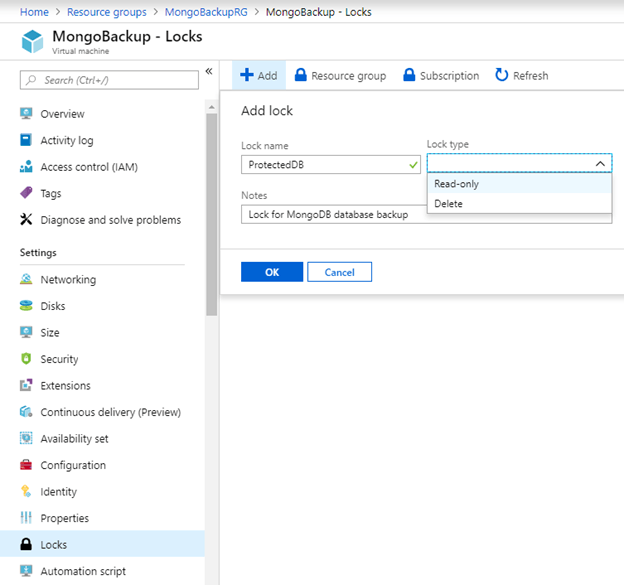This screenshot has width=624, height=585.
Task: Click the red Configuration toolbox icon
Action: click(26, 465)
